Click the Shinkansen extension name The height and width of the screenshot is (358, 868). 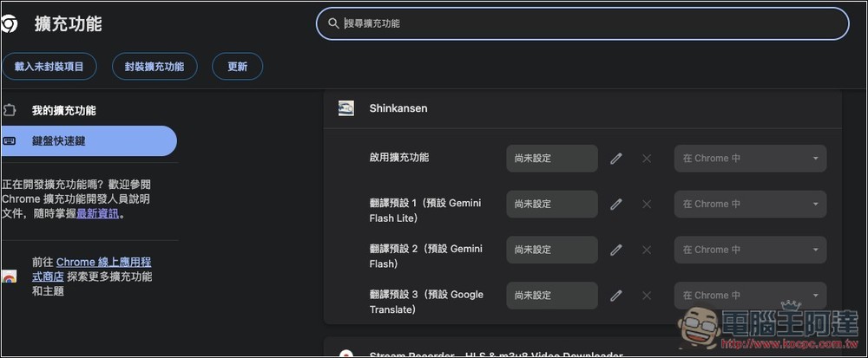tap(398, 109)
